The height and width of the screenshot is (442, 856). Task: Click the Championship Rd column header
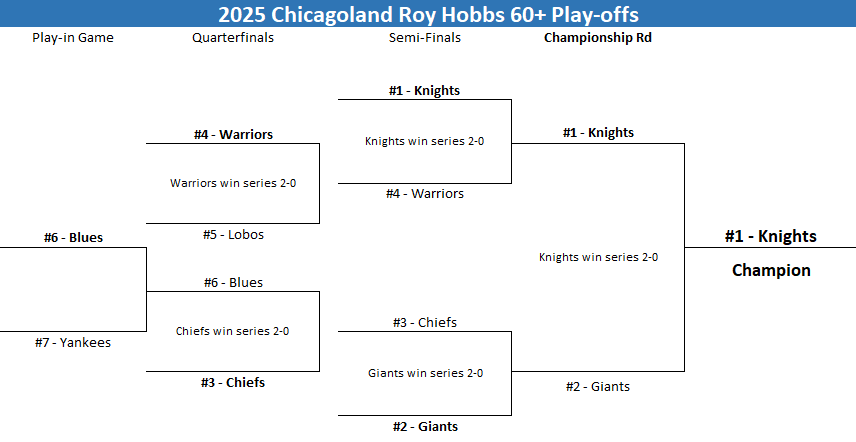tap(598, 38)
